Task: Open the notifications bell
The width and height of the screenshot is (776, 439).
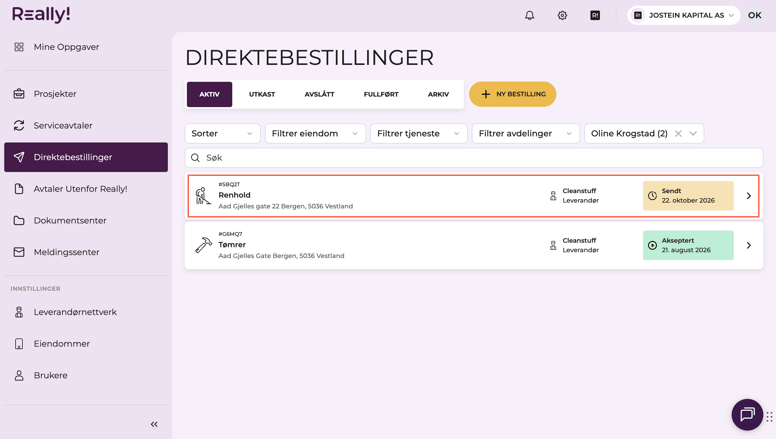Action: [x=530, y=15]
